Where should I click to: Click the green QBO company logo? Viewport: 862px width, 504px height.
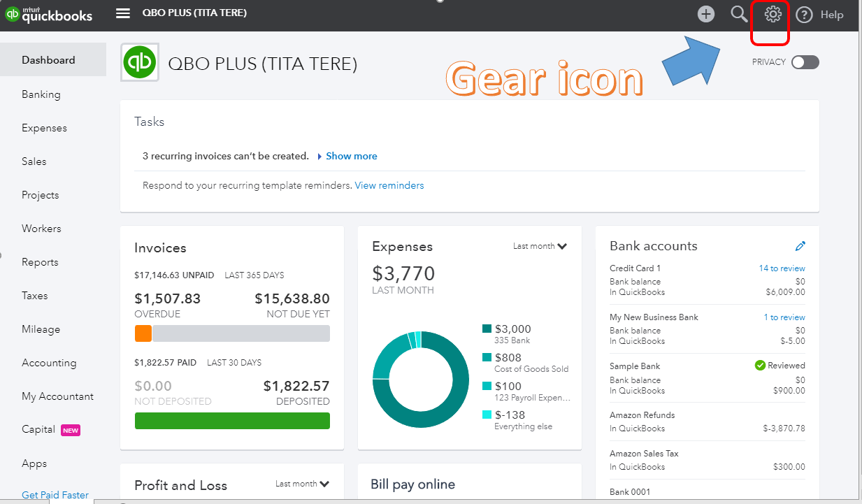(140, 63)
